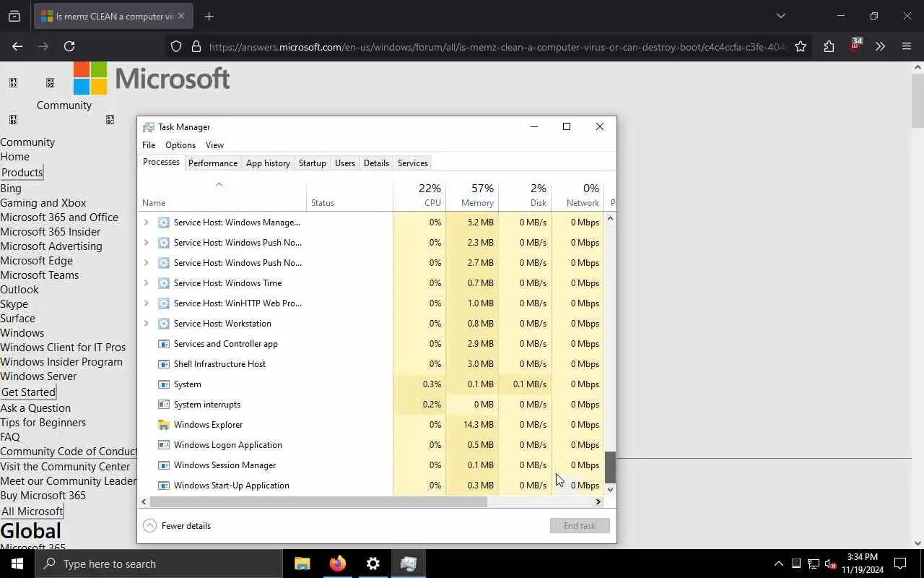The image size is (924, 578).
Task: Open the action center notification icon
Action: 900,564
